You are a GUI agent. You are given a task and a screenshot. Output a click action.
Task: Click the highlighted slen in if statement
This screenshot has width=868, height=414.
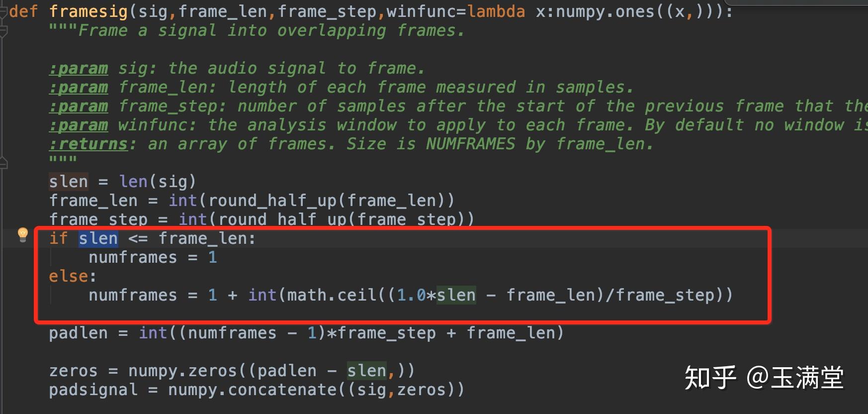[x=98, y=238]
